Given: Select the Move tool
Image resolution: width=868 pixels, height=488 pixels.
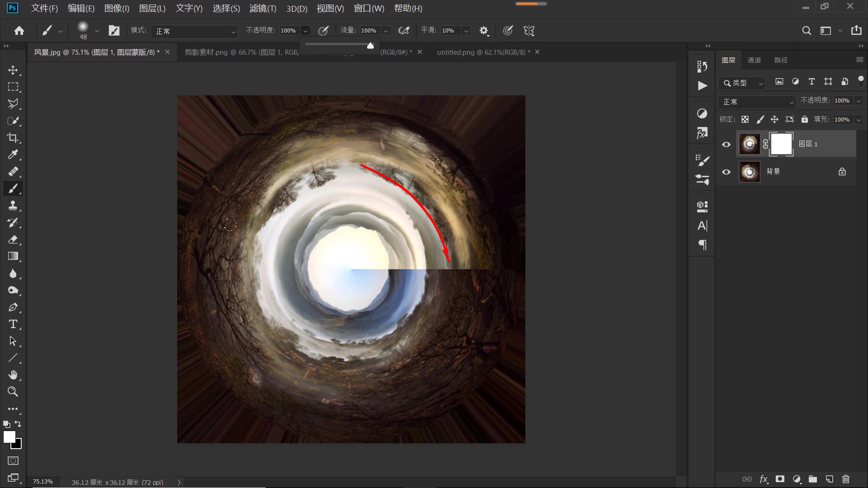Looking at the screenshot, I should click(13, 70).
